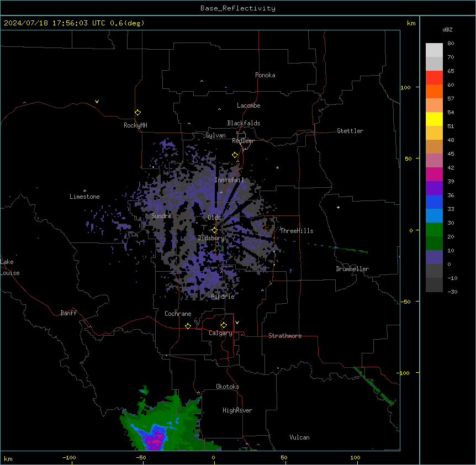476x465 pixels.
Task: Click the Calgary label
Action: [220, 333]
